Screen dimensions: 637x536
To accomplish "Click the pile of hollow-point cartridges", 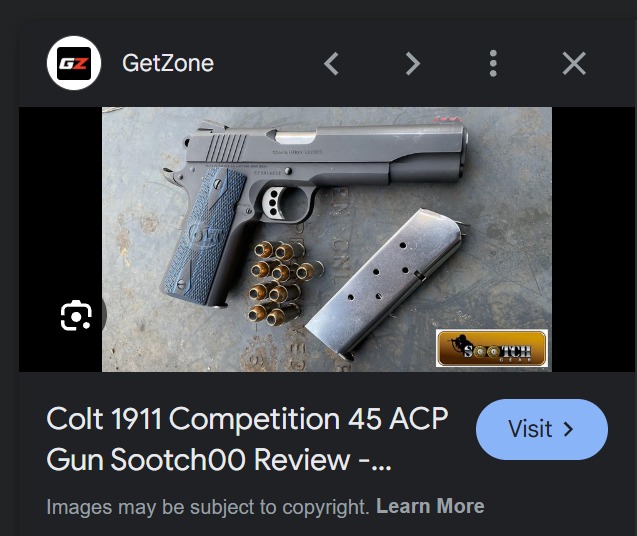I will click(284, 282).
